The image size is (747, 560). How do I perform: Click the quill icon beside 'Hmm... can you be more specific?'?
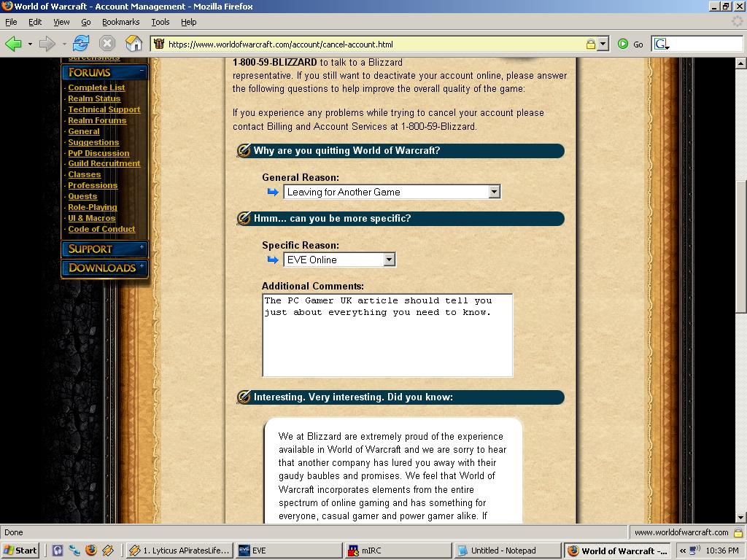[x=244, y=219]
